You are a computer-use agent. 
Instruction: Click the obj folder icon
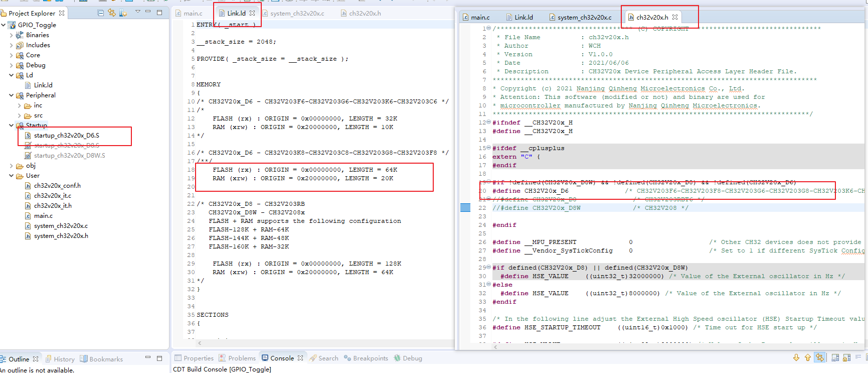pos(20,166)
